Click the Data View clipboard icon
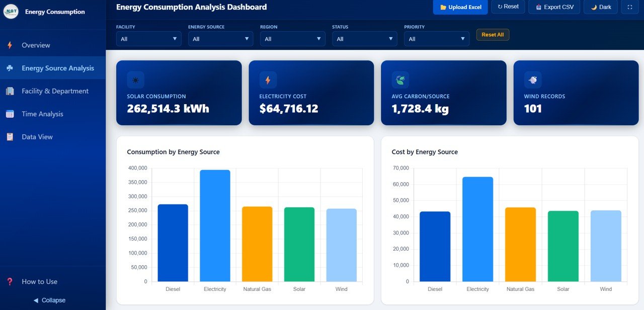The image size is (644, 310). pyautogui.click(x=10, y=137)
